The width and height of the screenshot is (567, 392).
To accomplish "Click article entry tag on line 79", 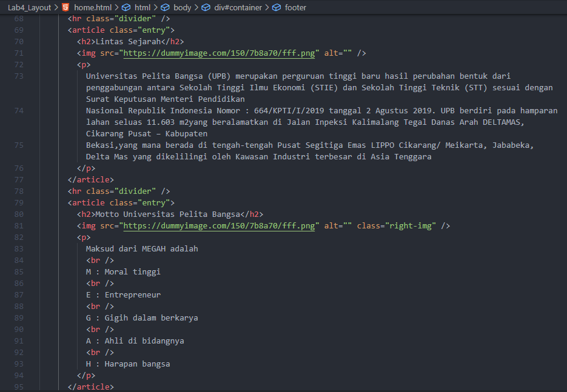I will [x=121, y=203].
